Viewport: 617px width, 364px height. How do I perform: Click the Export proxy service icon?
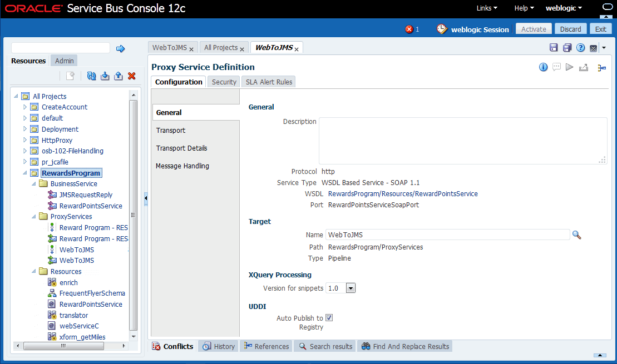click(584, 68)
